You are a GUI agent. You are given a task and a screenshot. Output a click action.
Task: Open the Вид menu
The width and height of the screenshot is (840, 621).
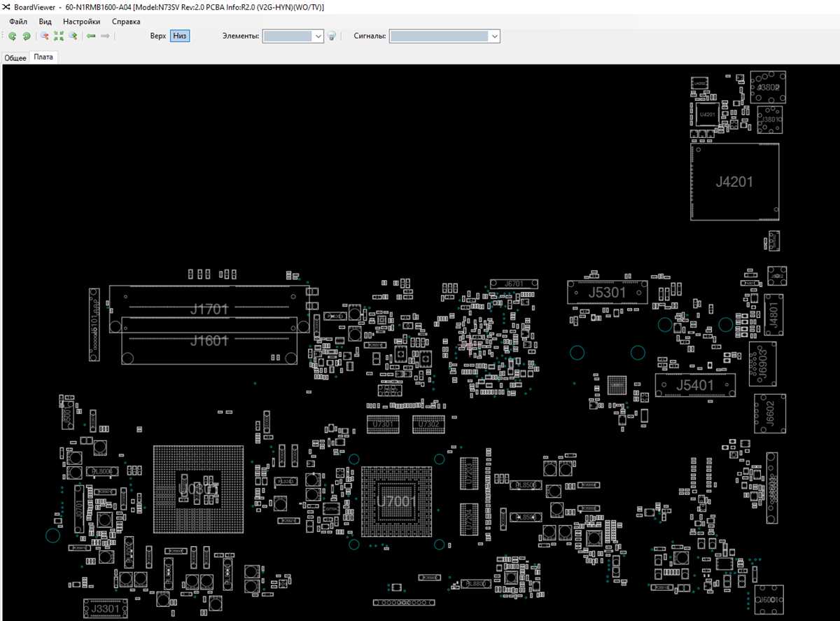coord(45,22)
